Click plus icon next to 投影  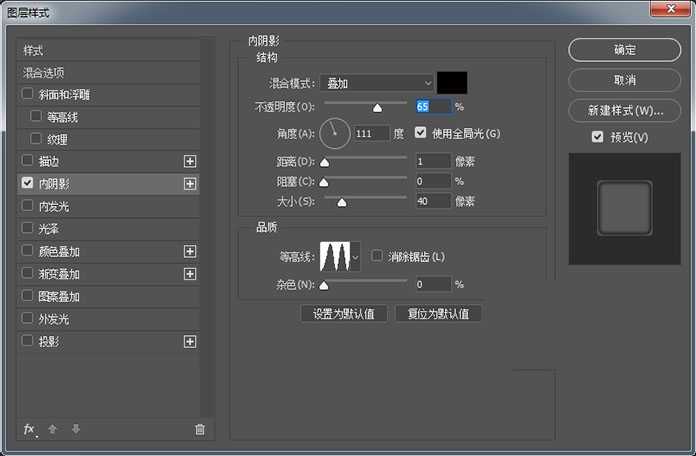pyautogui.click(x=190, y=342)
